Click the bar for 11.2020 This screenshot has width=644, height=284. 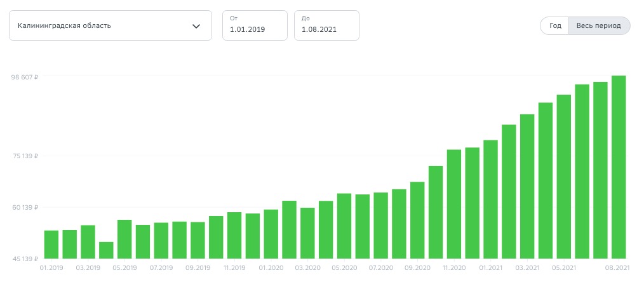pyautogui.click(x=454, y=204)
